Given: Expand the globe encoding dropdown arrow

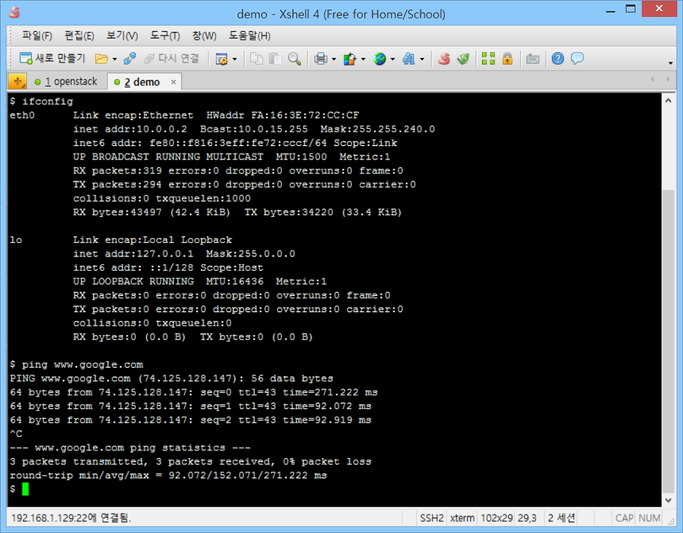Looking at the screenshot, I should click(392, 59).
